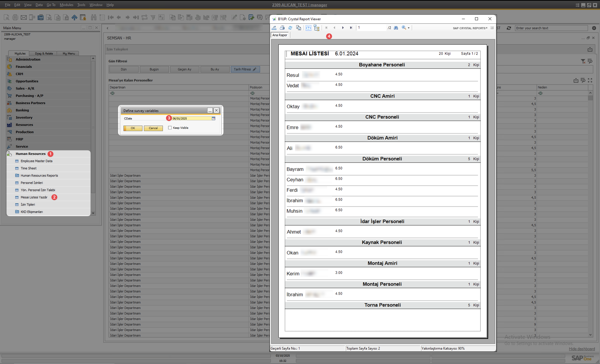Go to the previous report page

coord(334,28)
